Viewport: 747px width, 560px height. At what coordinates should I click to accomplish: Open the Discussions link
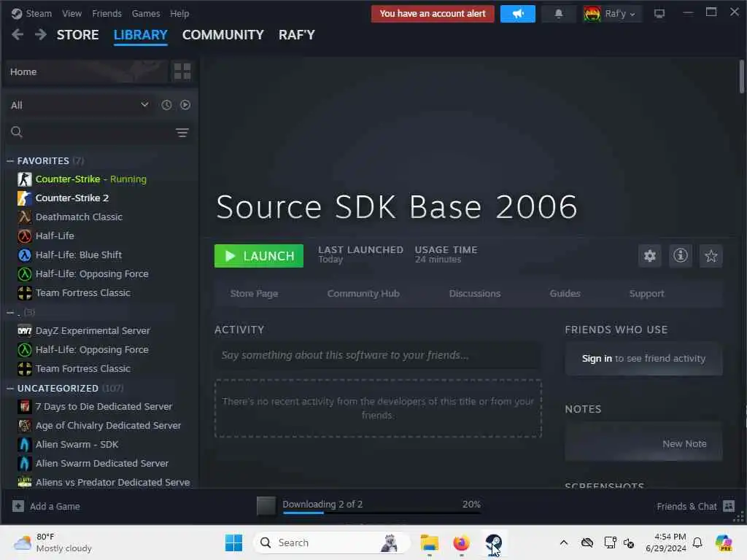[x=474, y=294]
